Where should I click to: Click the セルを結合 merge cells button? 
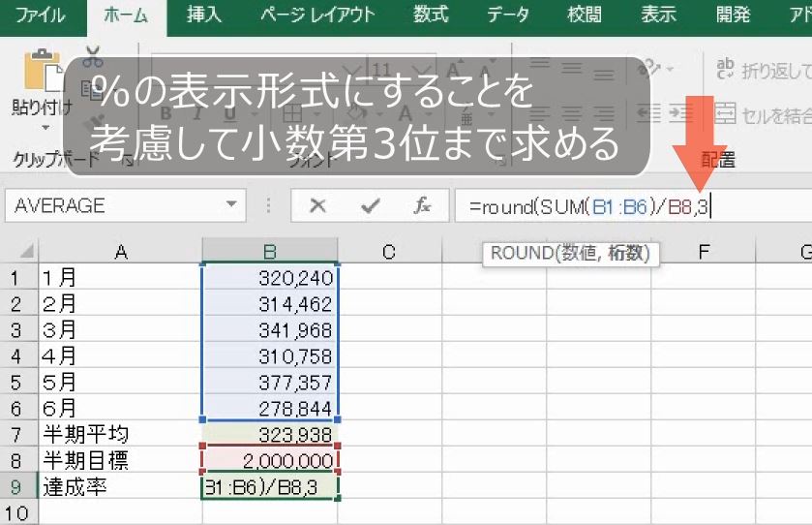point(763,115)
